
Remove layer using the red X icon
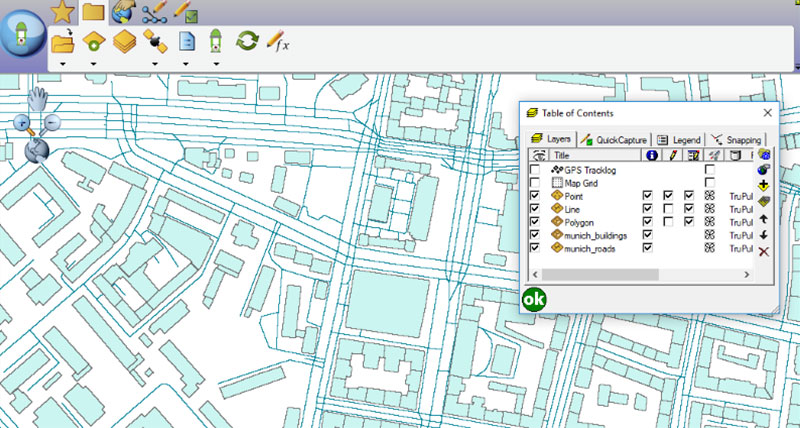coord(764,251)
